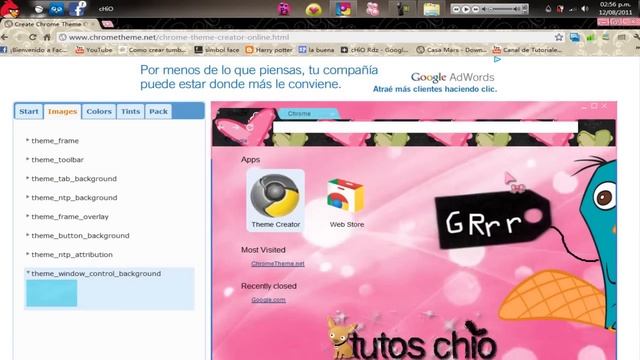Image resolution: width=640 pixels, height=360 pixels.
Task: Bookmark this page with star icon
Action: point(559,37)
